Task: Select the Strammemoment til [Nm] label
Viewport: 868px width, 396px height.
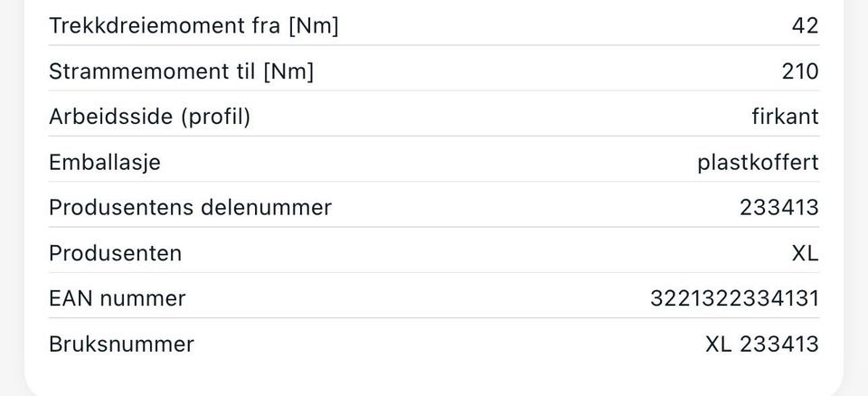Action: pyautogui.click(x=181, y=71)
